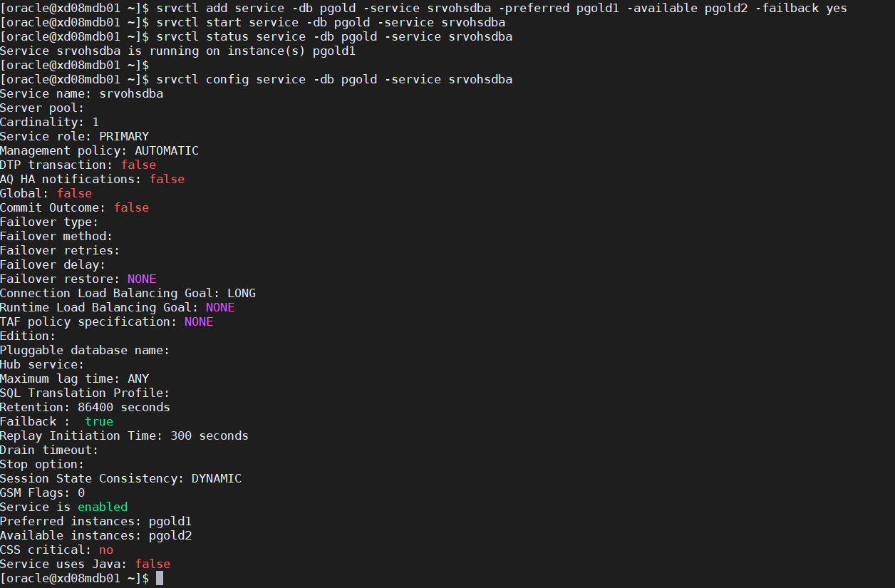Click the srvctl status service command text
This screenshot has height=588, width=895.
(x=334, y=36)
